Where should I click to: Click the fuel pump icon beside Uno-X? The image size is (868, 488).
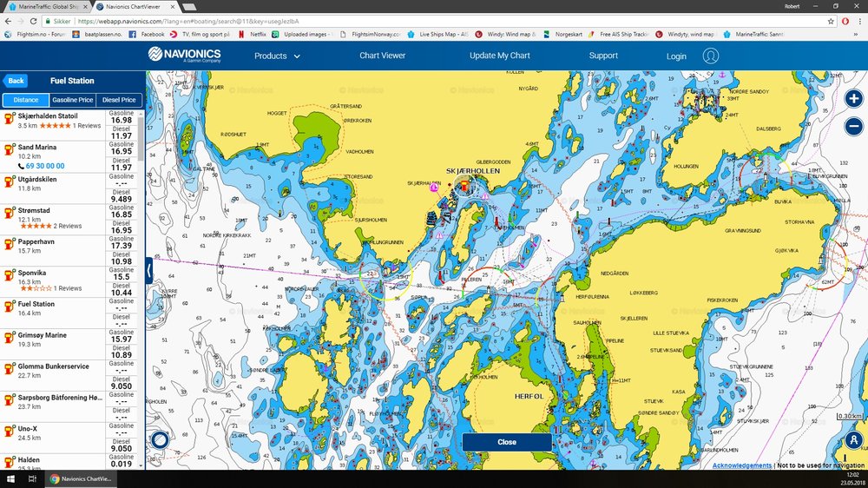coord(10,431)
